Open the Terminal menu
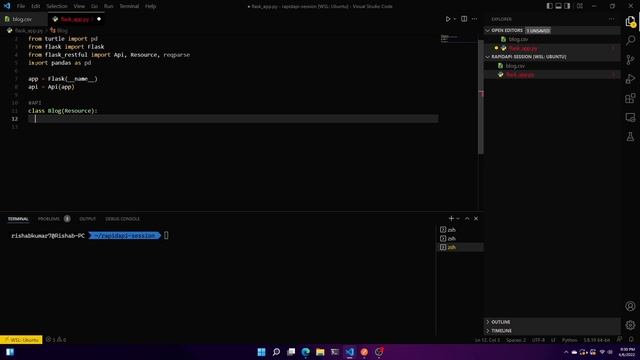Screen dimensions: 640x360 129,6
